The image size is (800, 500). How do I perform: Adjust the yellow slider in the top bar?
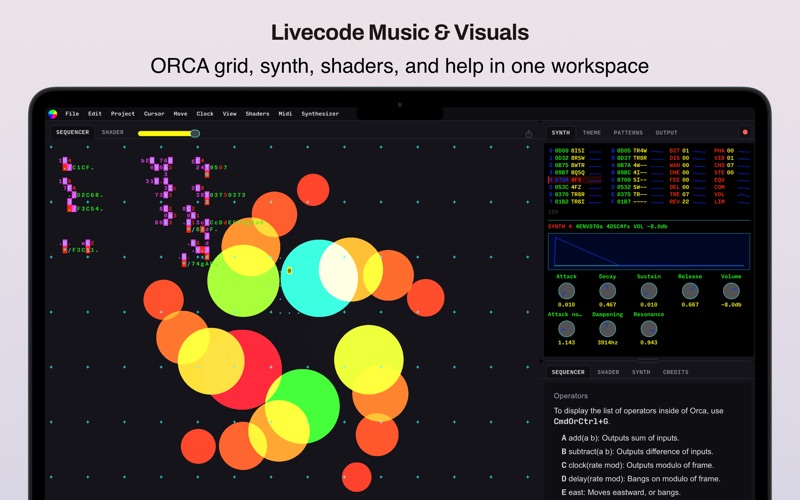tap(168, 133)
